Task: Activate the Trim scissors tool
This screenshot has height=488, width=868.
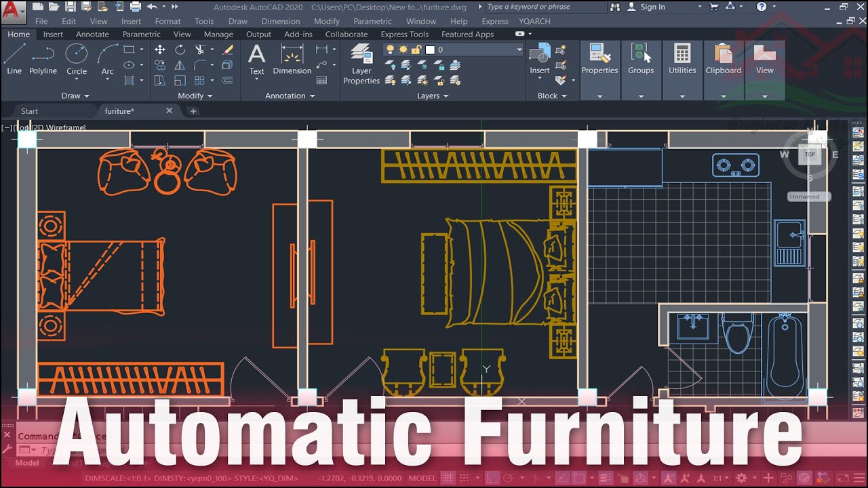Action: pos(199,49)
